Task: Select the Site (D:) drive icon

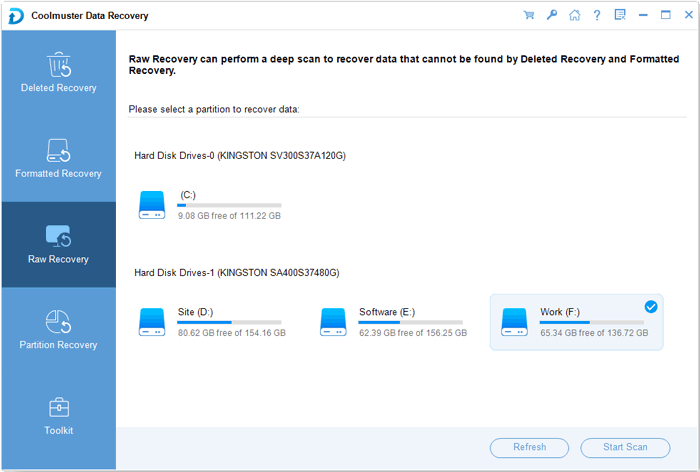Action: (152, 322)
